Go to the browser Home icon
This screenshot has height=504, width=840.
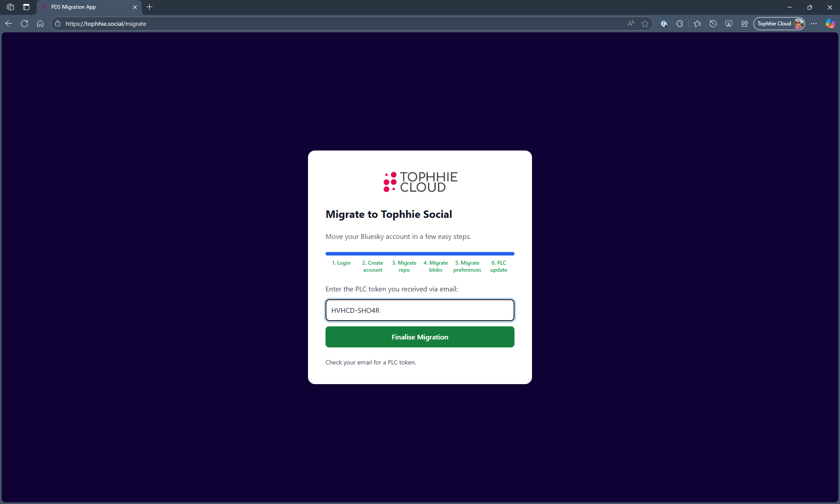pyautogui.click(x=40, y=24)
